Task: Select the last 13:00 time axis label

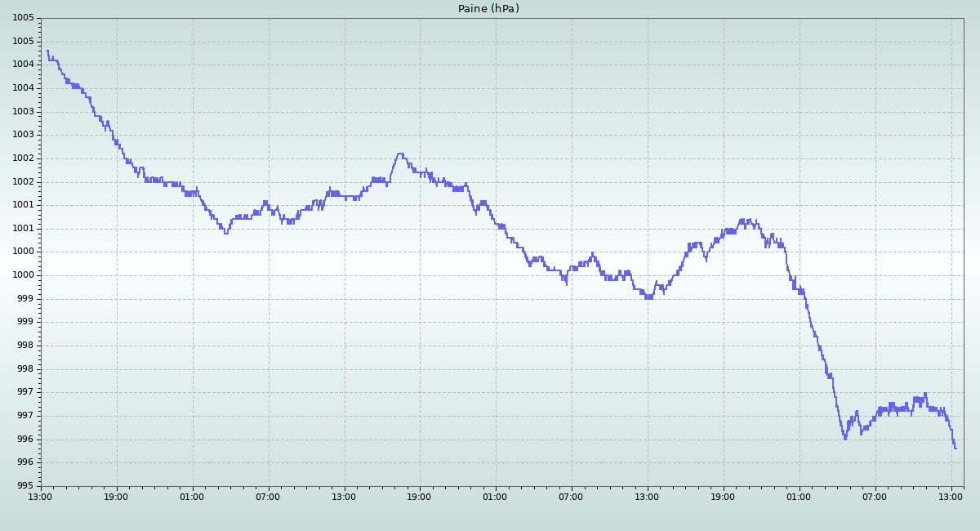Action: click(951, 497)
